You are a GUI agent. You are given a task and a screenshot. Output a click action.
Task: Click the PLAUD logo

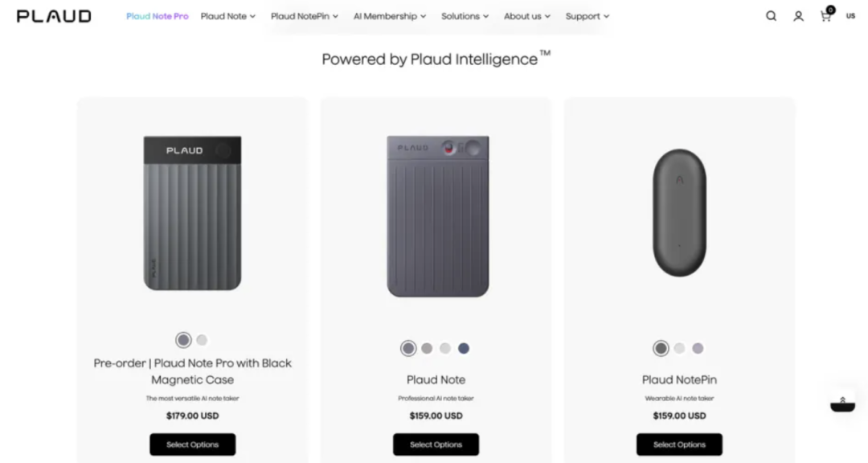coord(54,16)
